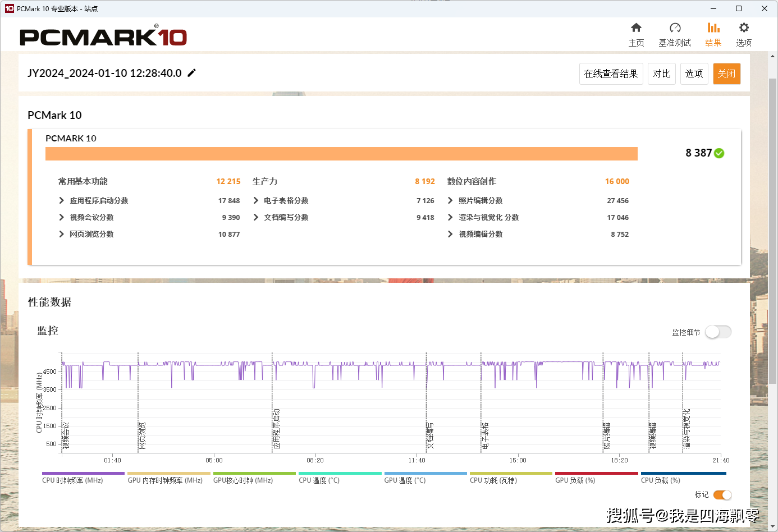
Task: Click the 性能数据 section title
Action: 49,302
